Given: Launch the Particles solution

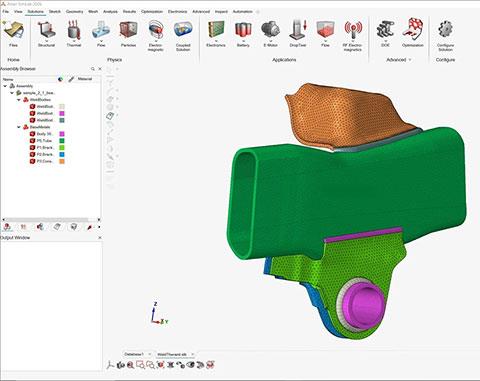Looking at the screenshot, I should [128, 33].
